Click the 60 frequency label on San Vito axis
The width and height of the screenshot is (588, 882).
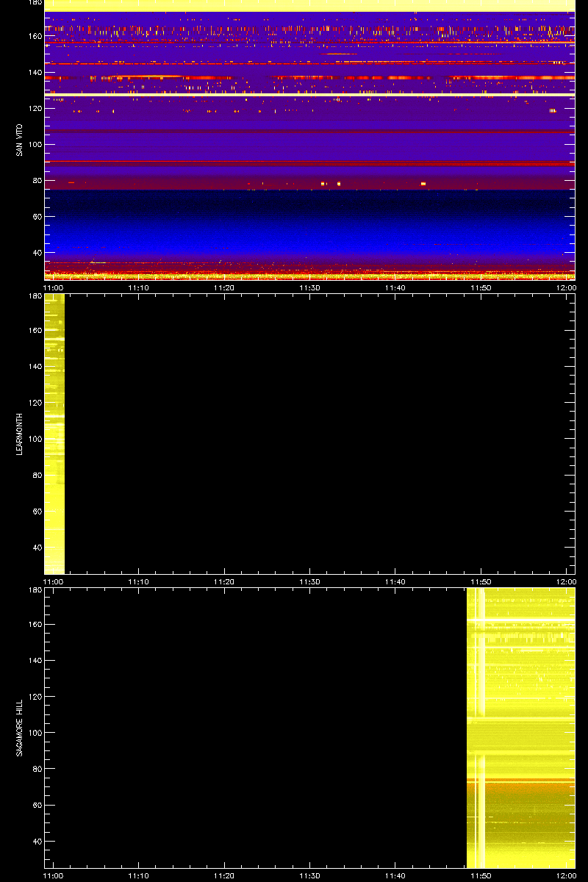click(37, 217)
